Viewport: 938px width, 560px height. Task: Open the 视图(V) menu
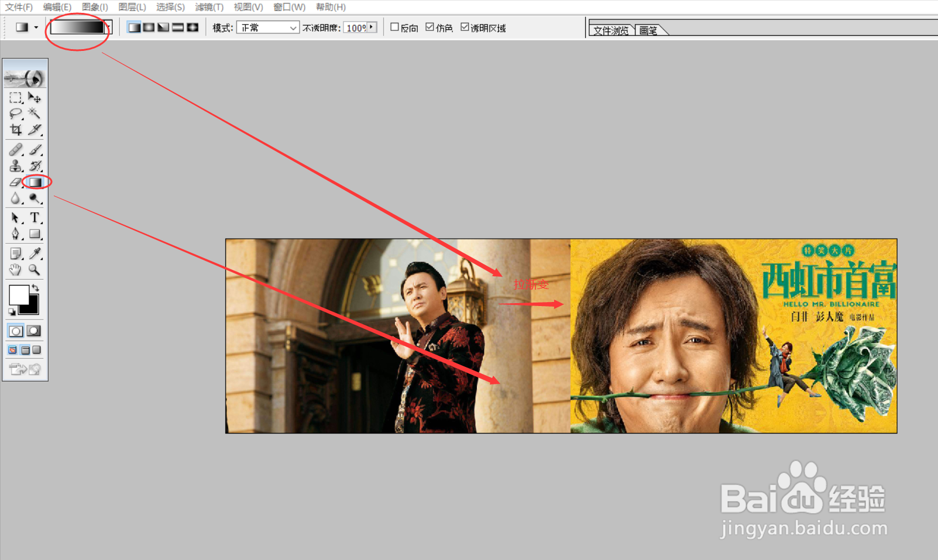pos(248,7)
